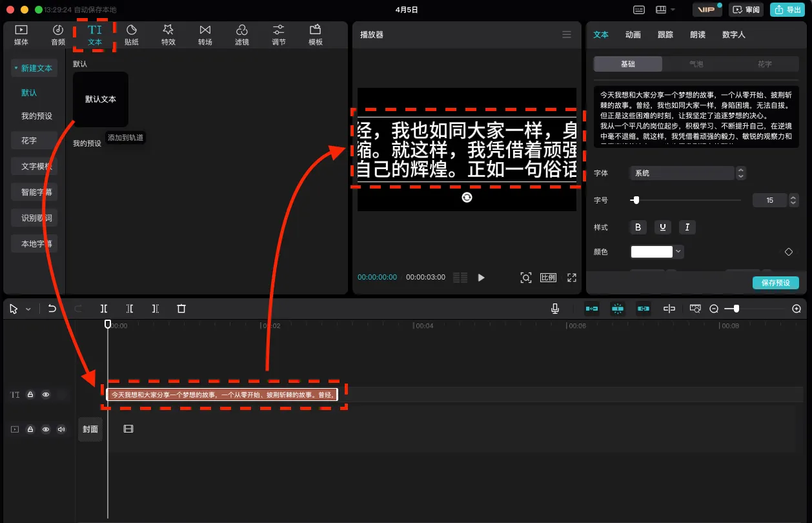The height and width of the screenshot is (523, 812).
Task: Select the 花字 sub-tab in right panel
Action: pyautogui.click(x=765, y=64)
